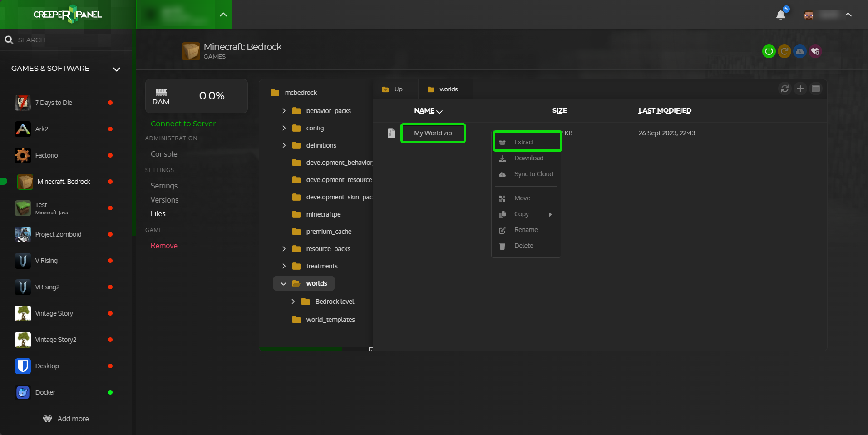Collapse the Games & Software section
Image resolution: width=868 pixels, height=435 pixels.
pyautogui.click(x=117, y=69)
